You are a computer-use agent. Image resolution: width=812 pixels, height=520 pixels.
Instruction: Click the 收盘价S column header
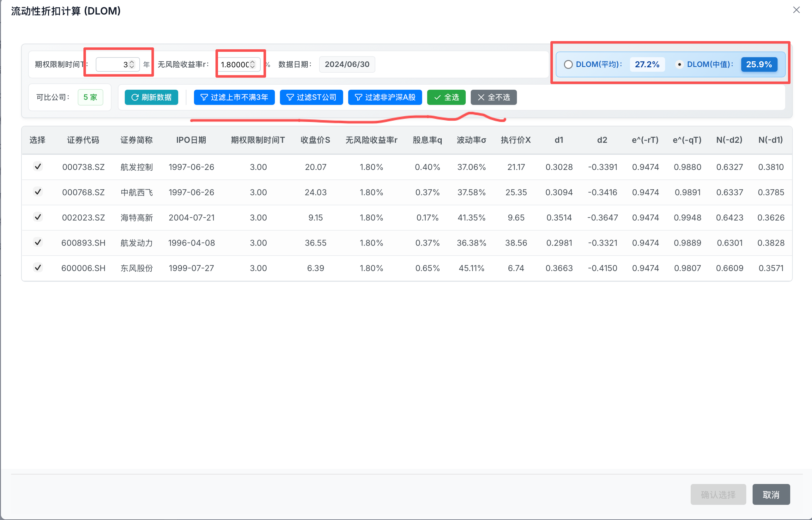click(x=315, y=140)
